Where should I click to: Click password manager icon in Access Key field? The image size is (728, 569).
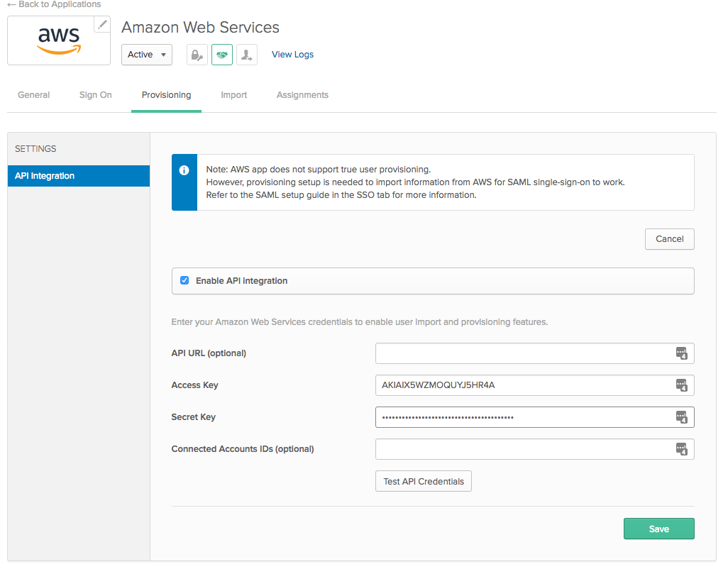[x=681, y=385]
